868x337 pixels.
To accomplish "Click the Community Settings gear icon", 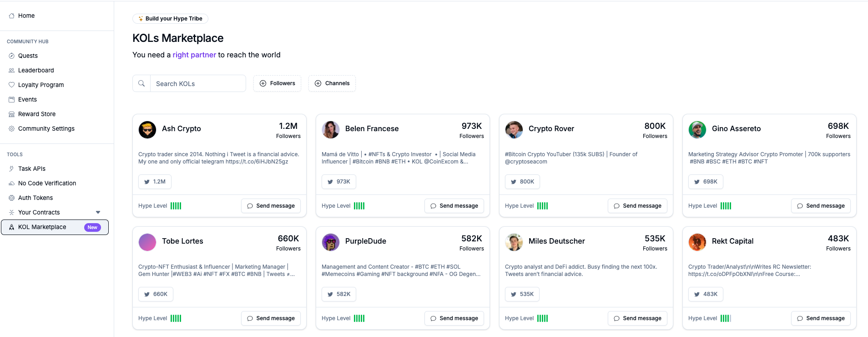I will pos(12,128).
